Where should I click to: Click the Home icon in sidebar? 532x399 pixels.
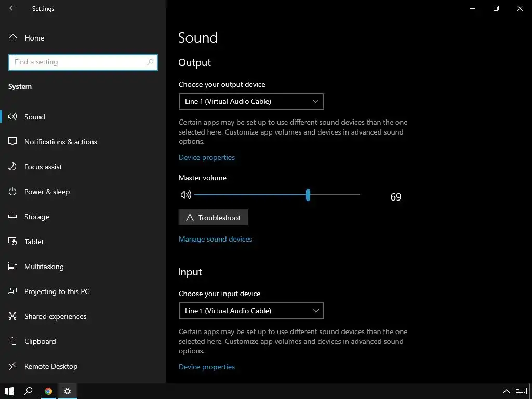[13, 38]
